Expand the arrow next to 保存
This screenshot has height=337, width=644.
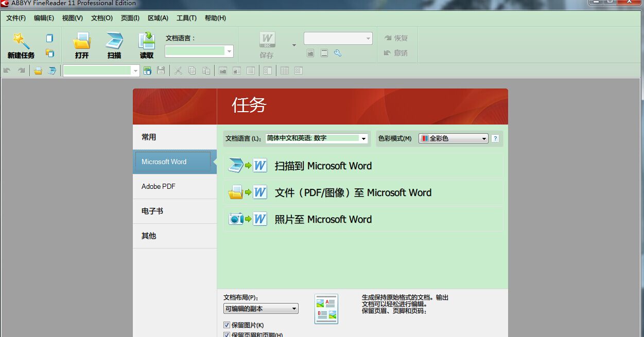point(294,45)
